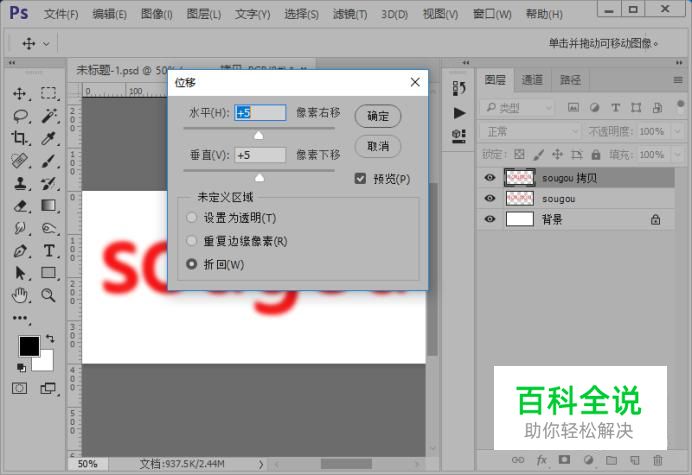Open the Move tool preset picker
Viewport: 692px width, 475px height.
46,44
